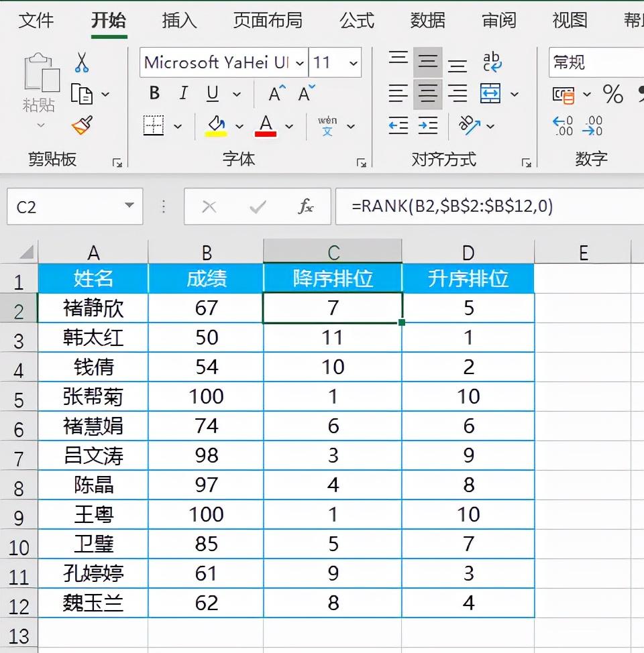
Task: Toggle Middle Align vertical alignment
Action: tap(428, 62)
